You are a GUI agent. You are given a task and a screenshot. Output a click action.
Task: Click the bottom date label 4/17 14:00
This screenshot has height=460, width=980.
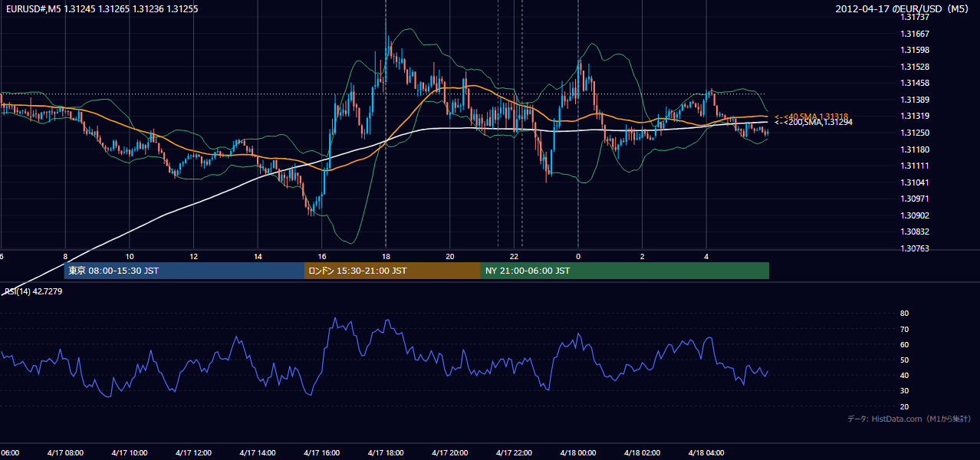pyautogui.click(x=256, y=452)
